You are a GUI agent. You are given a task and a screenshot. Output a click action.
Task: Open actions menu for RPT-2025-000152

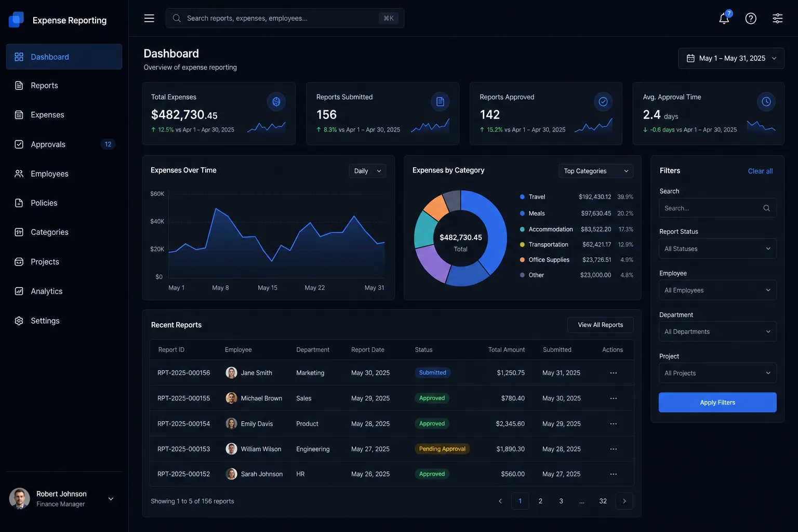(x=614, y=474)
